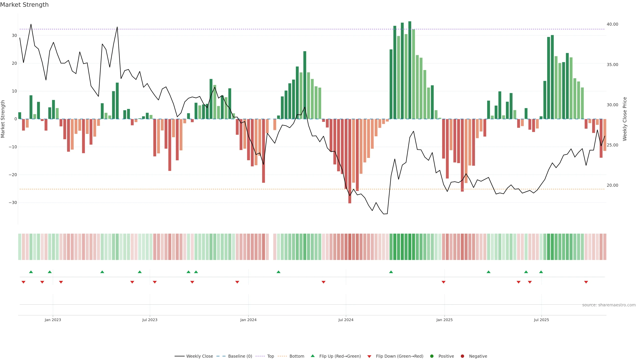Click the darkest green heatmap strip cell
The width and height of the screenshot is (644, 362).
point(410,247)
